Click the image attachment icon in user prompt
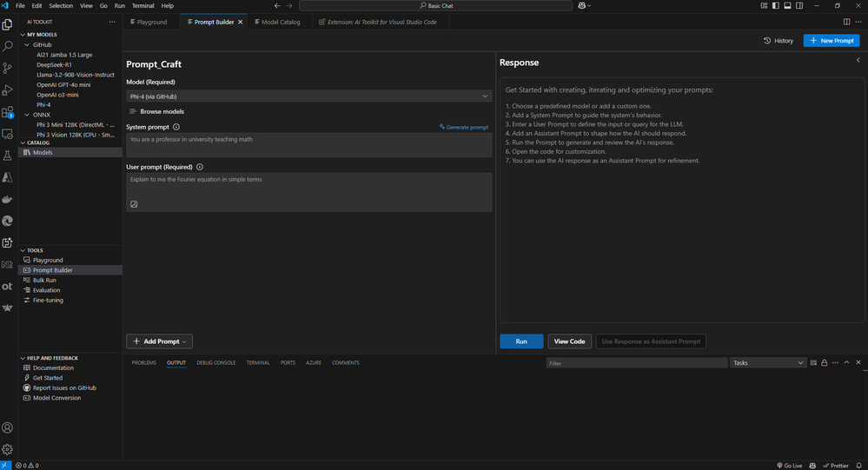Screen dimensions: 868x470 click(134, 204)
